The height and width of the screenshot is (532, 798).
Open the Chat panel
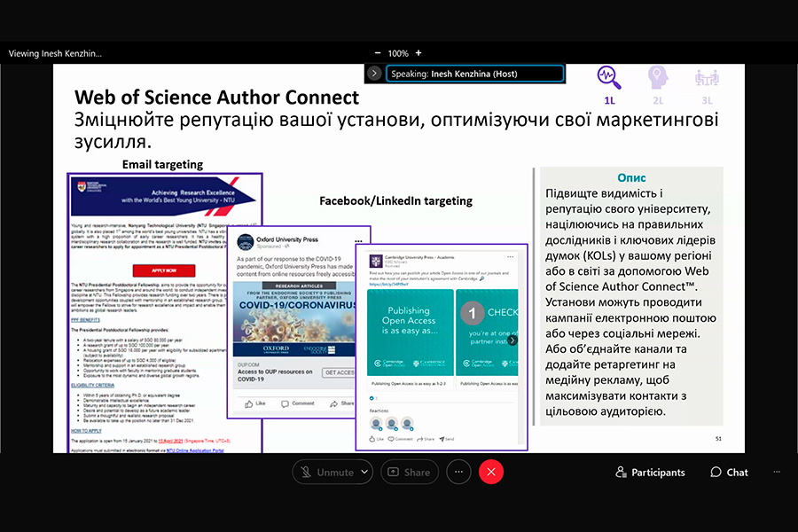tap(729, 473)
